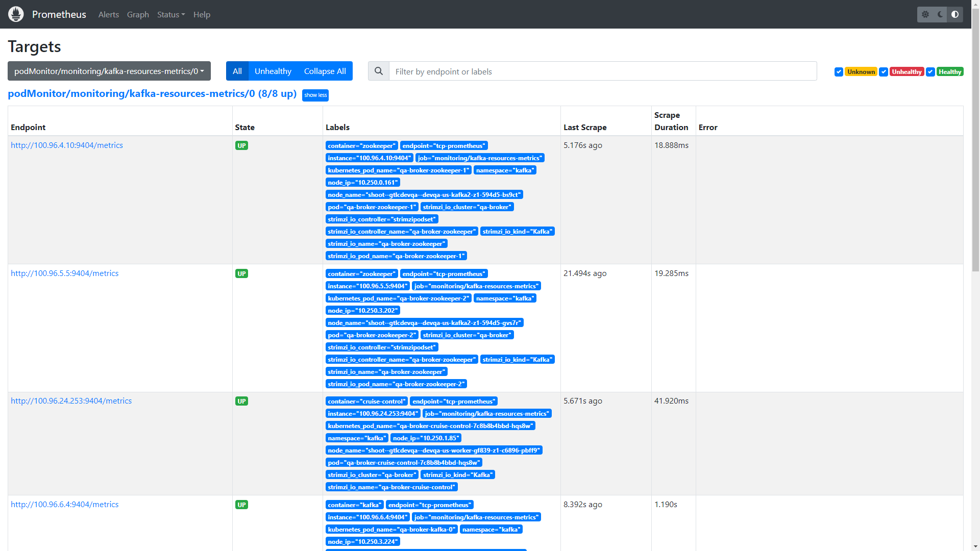Click the UP badge for 100.96.24.253 target

click(x=242, y=402)
